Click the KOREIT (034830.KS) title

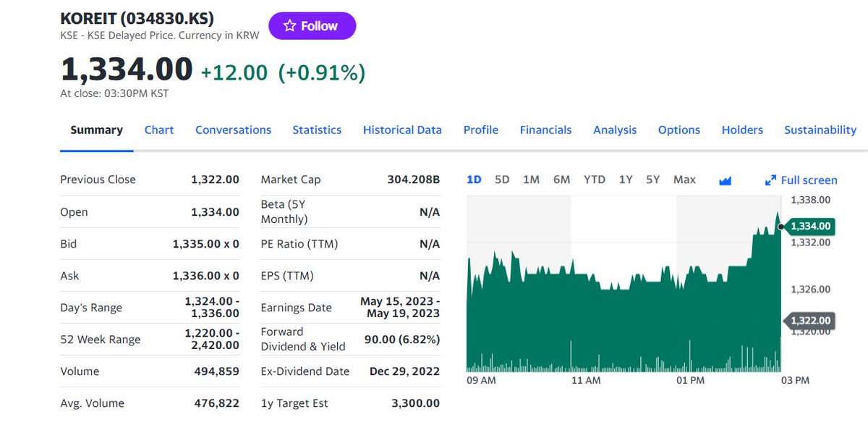pyautogui.click(x=137, y=19)
